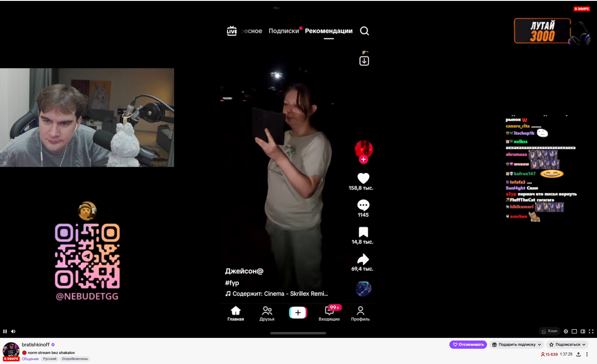Toggle theater mode
This screenshot has width=597, height=364.
pos(583,331)
